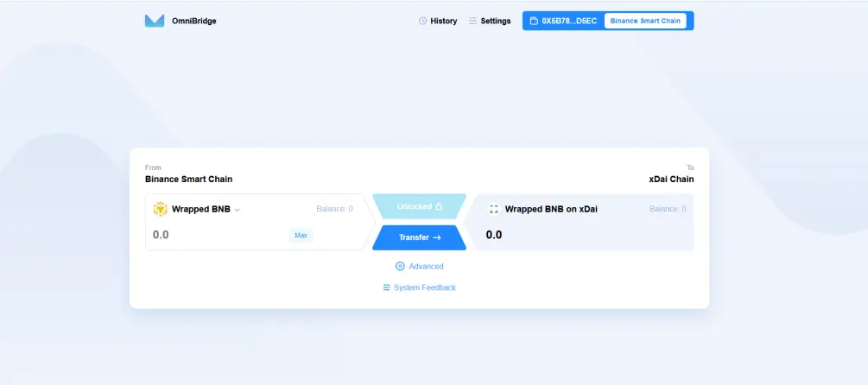Viewport: 868px width, 385px height.
Task: Click the Binance Smart Chain network badge
Action: click(645, 21)
